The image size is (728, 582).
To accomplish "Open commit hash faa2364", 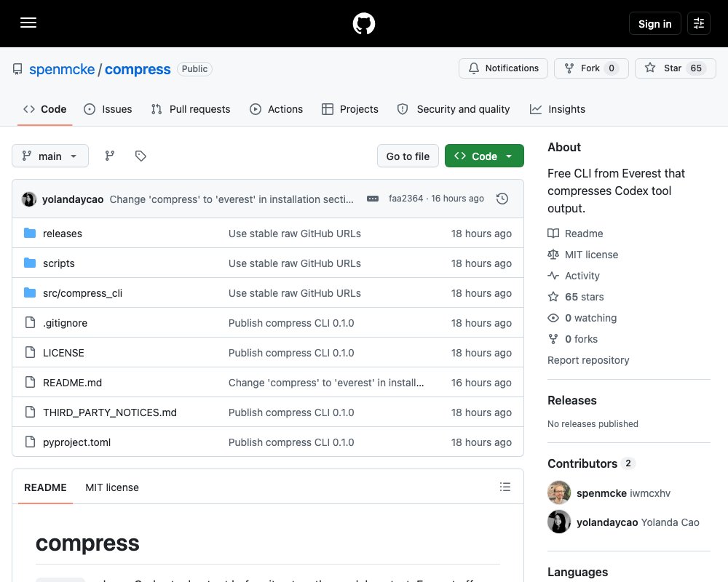I will coord(405,199).
